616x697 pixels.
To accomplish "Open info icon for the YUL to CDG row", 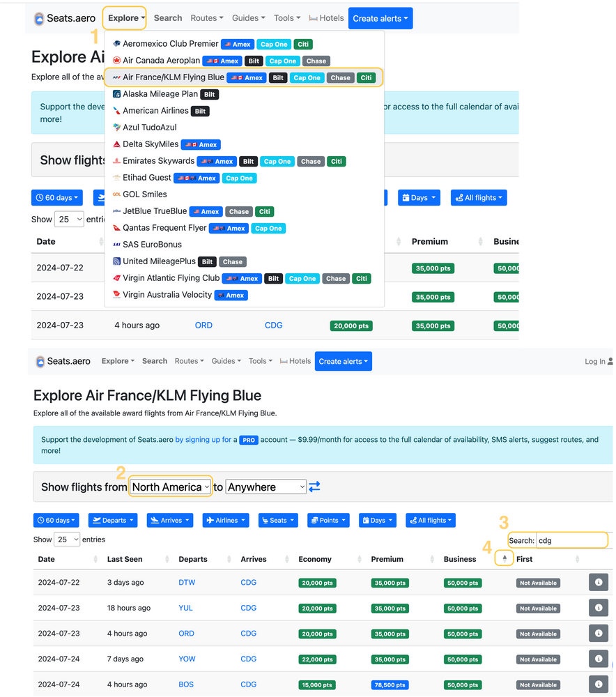I will tap(598, 608).
